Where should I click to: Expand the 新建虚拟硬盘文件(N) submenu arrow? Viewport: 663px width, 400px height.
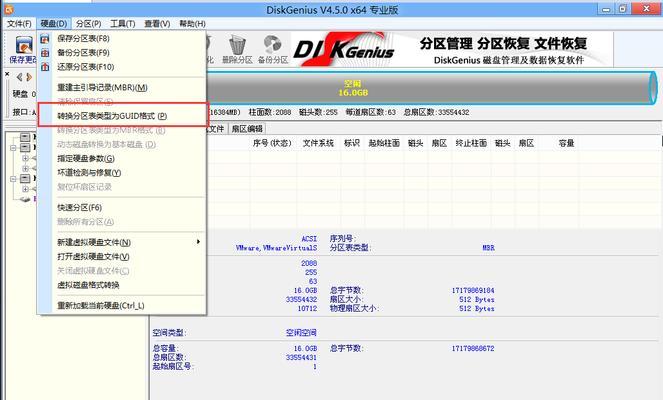(x=198, y=242)
